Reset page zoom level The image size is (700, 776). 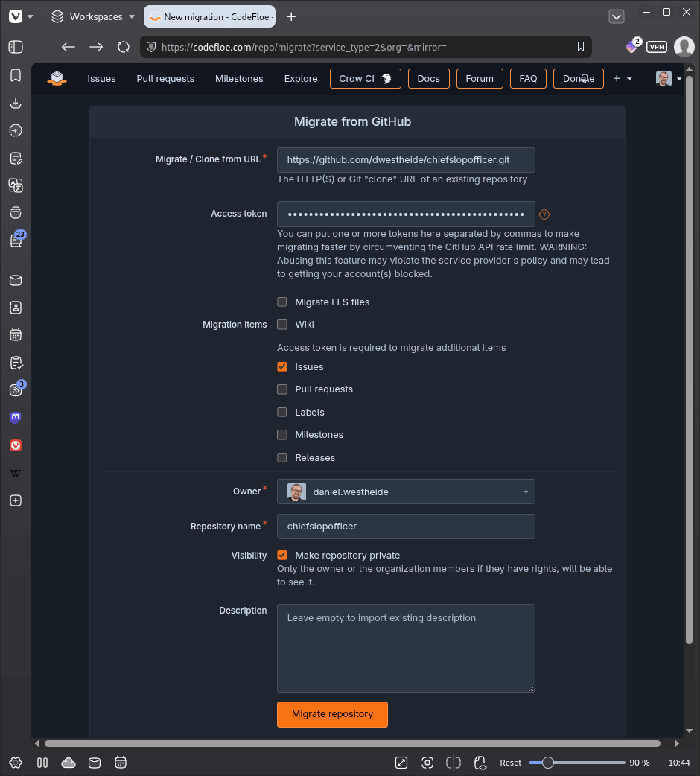[511, 763]
